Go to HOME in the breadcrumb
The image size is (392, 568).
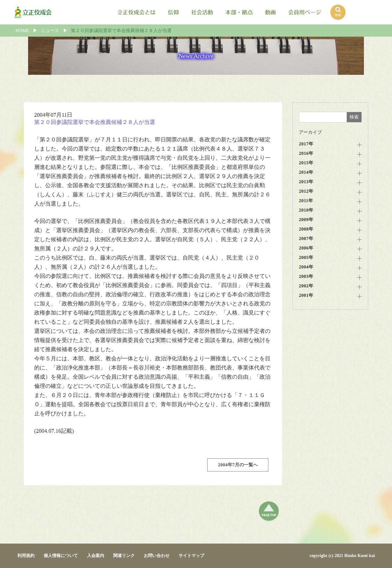click(x=22, y=31)
